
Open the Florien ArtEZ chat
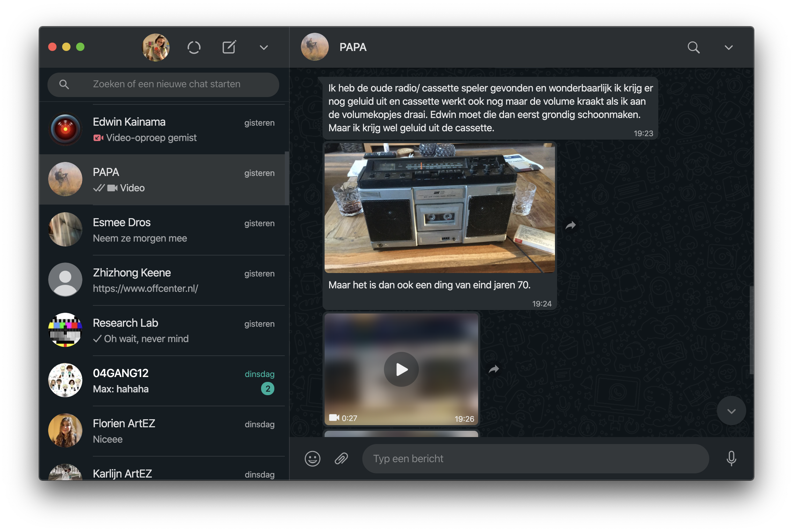[x=162, y=431]
